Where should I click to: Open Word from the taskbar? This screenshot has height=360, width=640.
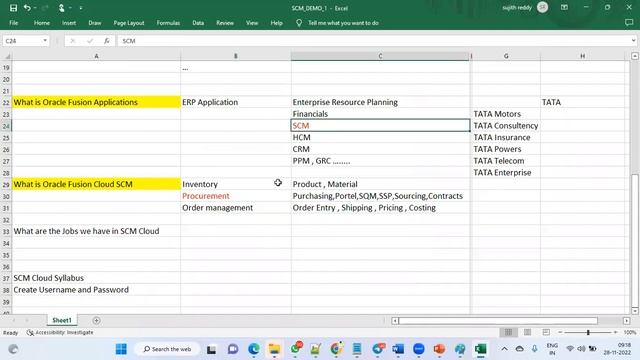pos(398,349)
